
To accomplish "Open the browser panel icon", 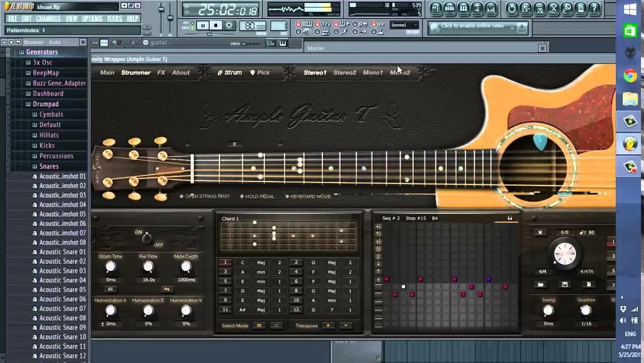I will click(477, 8).
